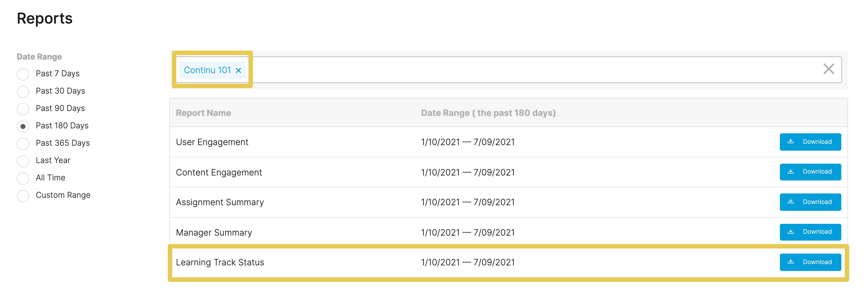Click the Report Name column header
This screenshot has width=868, height=297.
203,113
